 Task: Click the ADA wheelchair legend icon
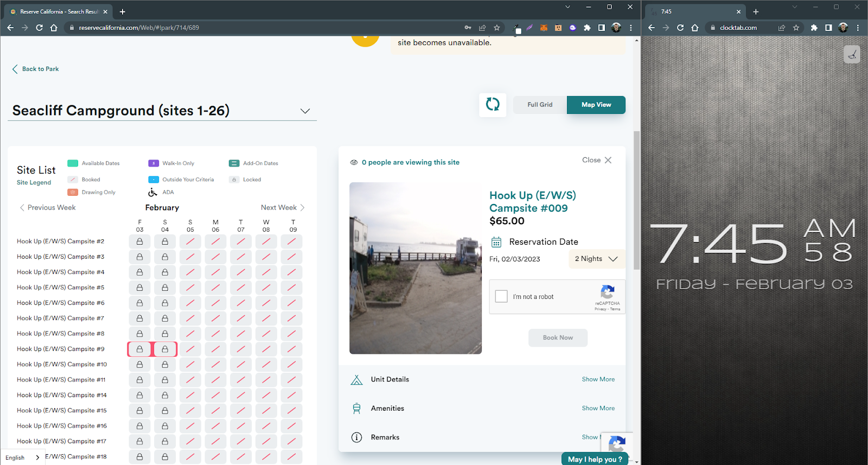point(153,192)
